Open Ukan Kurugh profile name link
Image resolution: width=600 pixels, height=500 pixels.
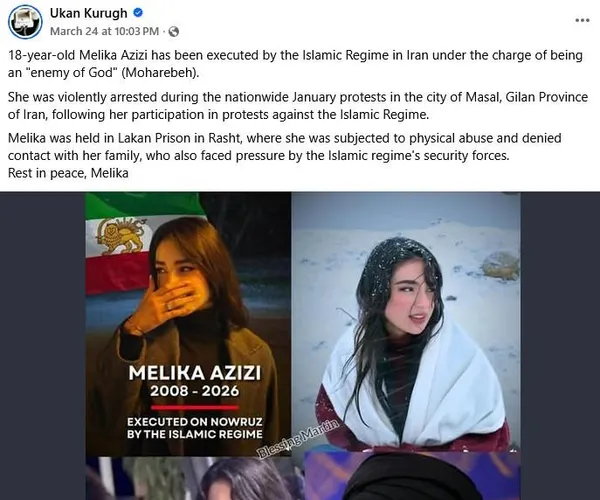pos(88,13)
